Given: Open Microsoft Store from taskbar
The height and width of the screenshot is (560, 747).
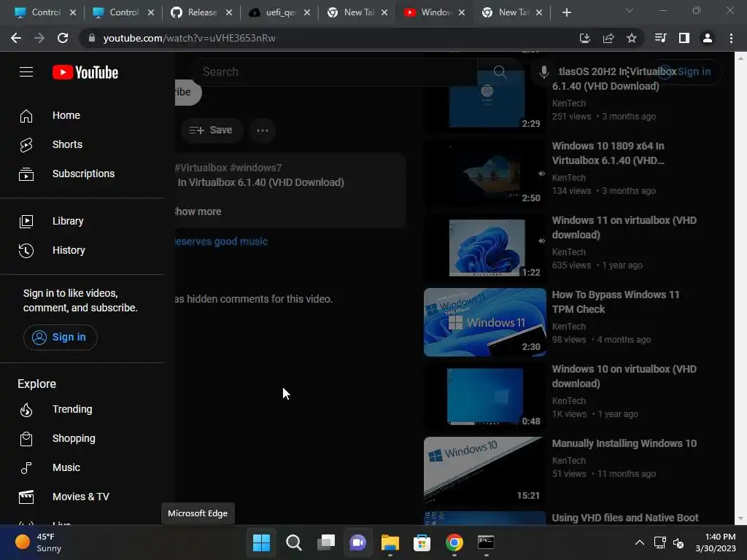Looking at the screenshot, I should (422, 542).
